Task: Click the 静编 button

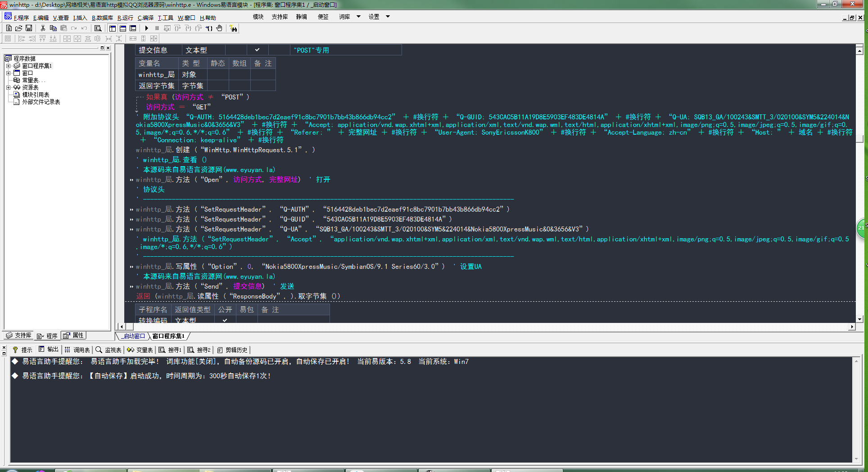Action: click(x=302, y=17)
